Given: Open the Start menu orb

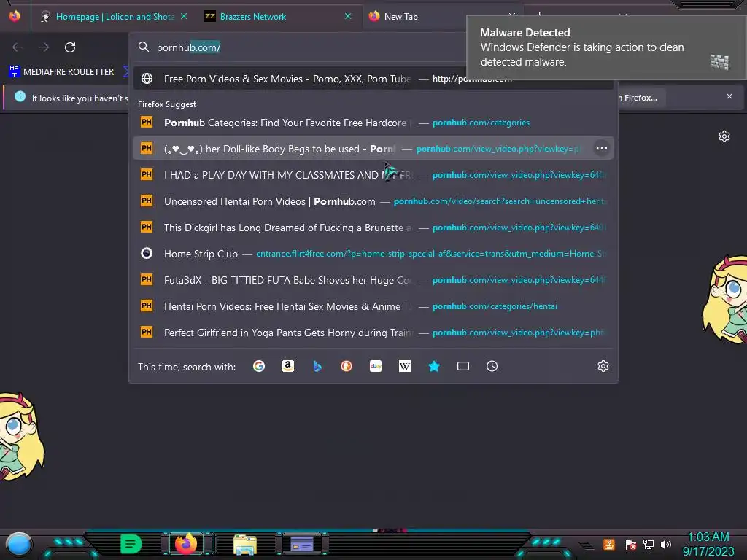Looking at the screenshot, I should (19, 544).
